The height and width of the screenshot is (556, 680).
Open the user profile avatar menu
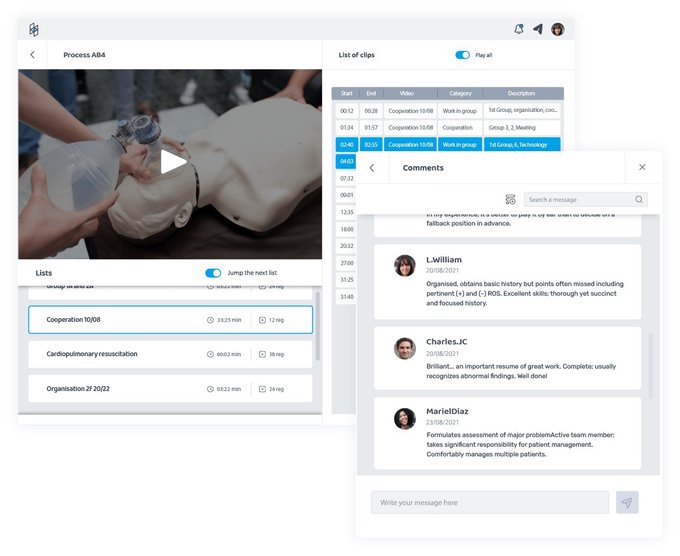click(x=558, y=29)
